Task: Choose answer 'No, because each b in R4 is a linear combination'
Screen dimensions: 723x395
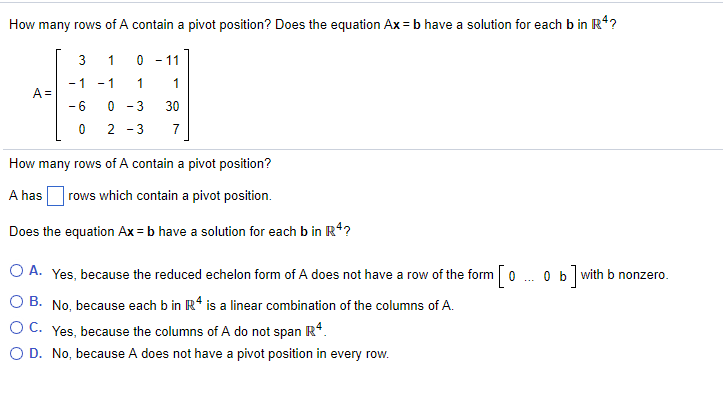Action: (253, 304)
